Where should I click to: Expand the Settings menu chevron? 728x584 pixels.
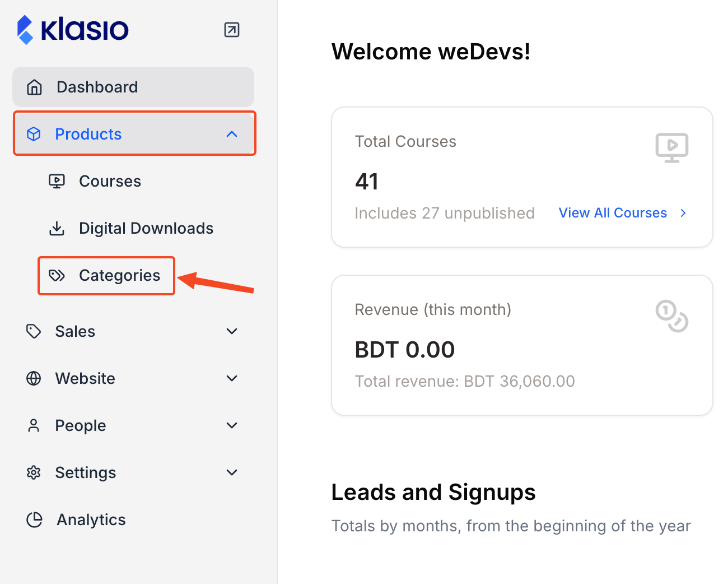232,472
